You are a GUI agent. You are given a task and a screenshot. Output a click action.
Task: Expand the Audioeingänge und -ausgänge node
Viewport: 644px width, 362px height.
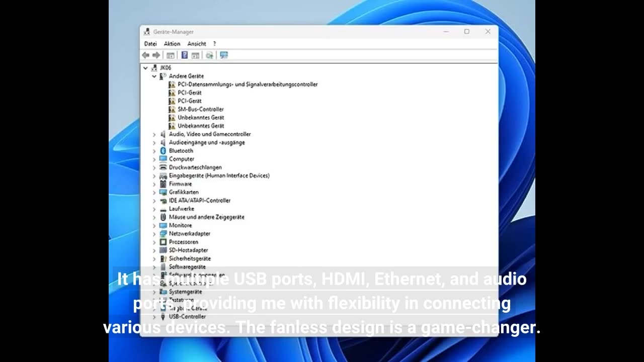click(x=154, y=143)
